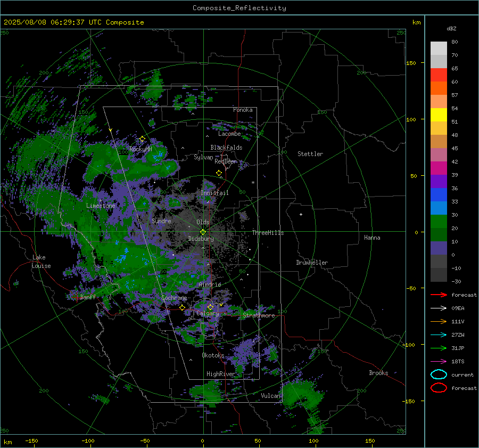Click the green 31JP arrow legend icon

tap(439, 348)
